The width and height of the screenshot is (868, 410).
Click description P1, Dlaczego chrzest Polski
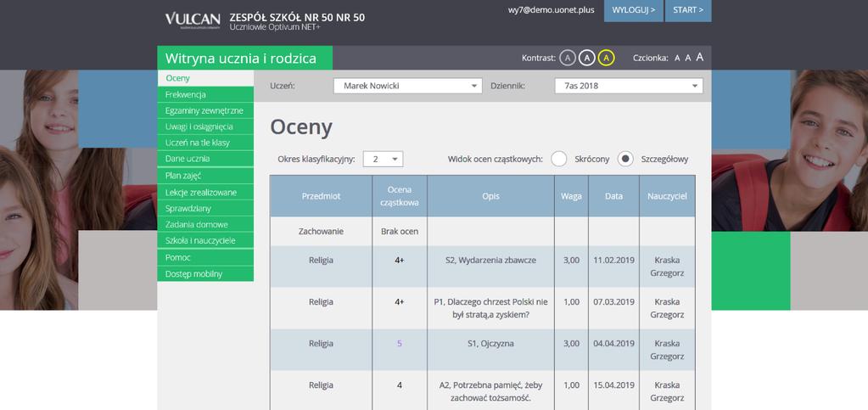pyautogui.click(x=490, y=309)
